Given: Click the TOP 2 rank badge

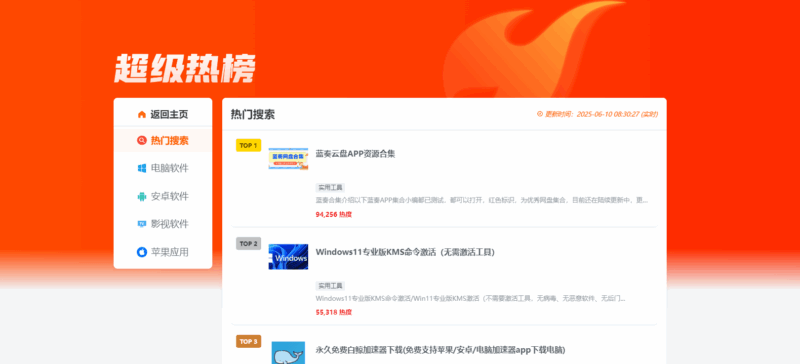Looking at the screenshot, I should click(248, 244).
